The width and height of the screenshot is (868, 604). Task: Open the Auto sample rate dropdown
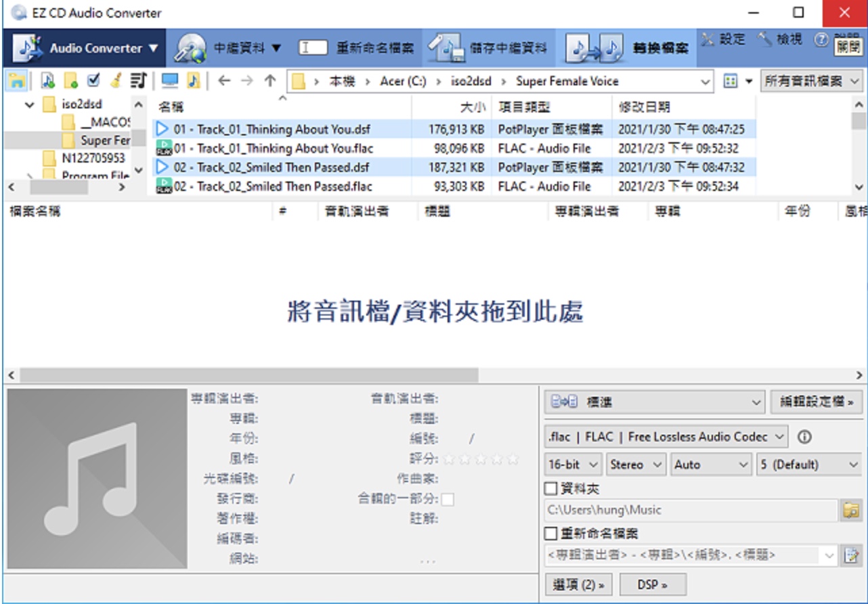click(x=712, y=465)
